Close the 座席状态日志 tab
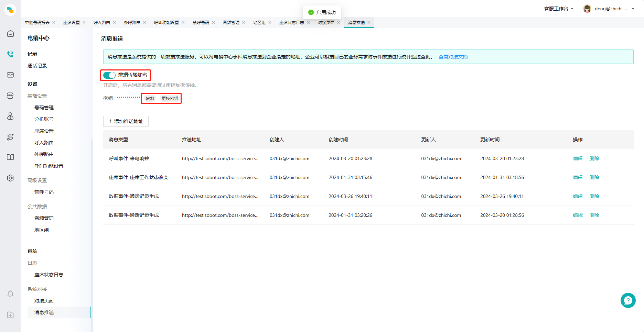Screen dimensions: 644x332 308,22
